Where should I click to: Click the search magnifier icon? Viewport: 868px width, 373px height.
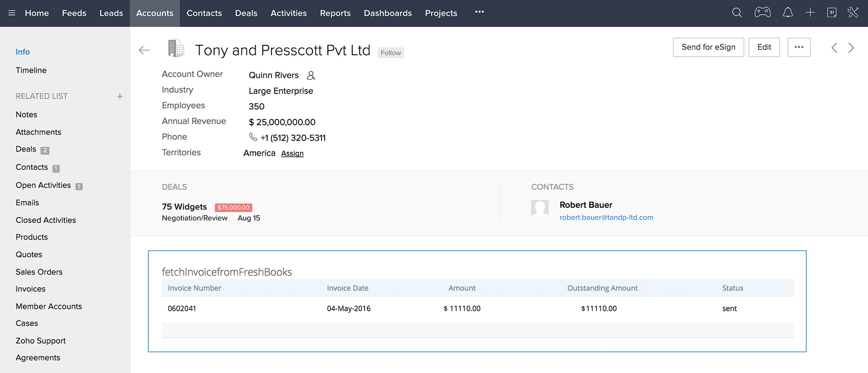click(736, 13)
